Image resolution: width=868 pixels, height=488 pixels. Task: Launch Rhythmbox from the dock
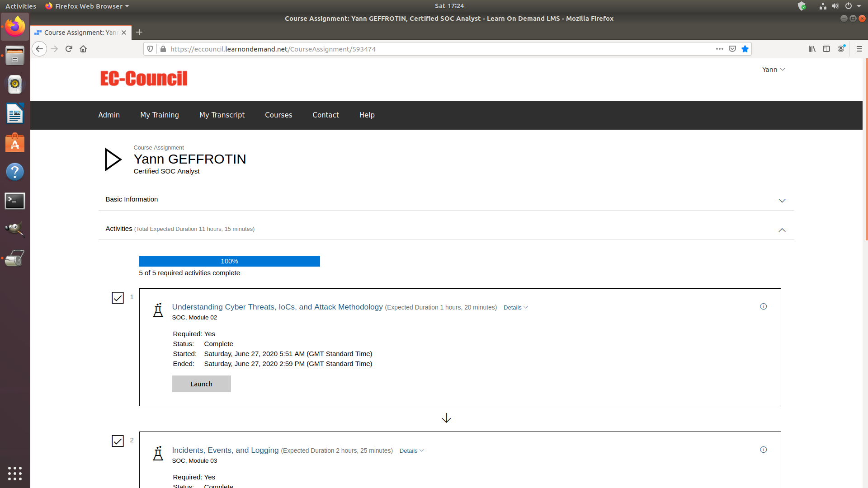[x=15, y=84]
